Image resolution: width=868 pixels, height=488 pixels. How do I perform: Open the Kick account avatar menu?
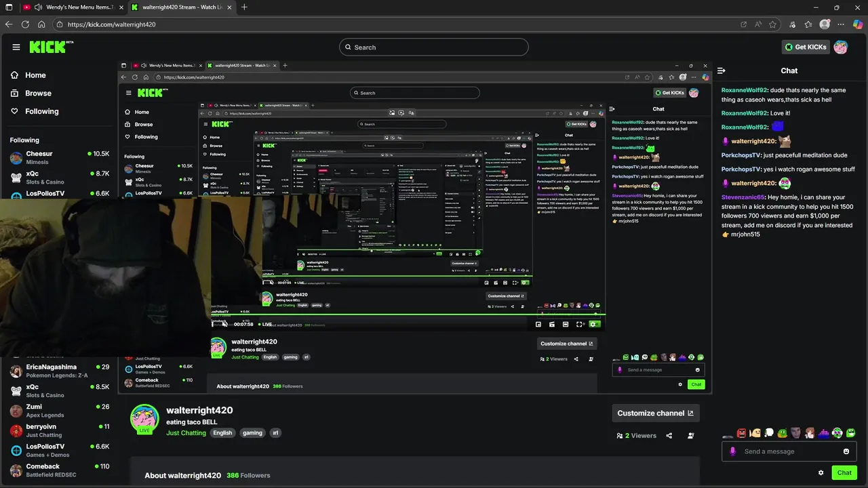coord(841,47)
